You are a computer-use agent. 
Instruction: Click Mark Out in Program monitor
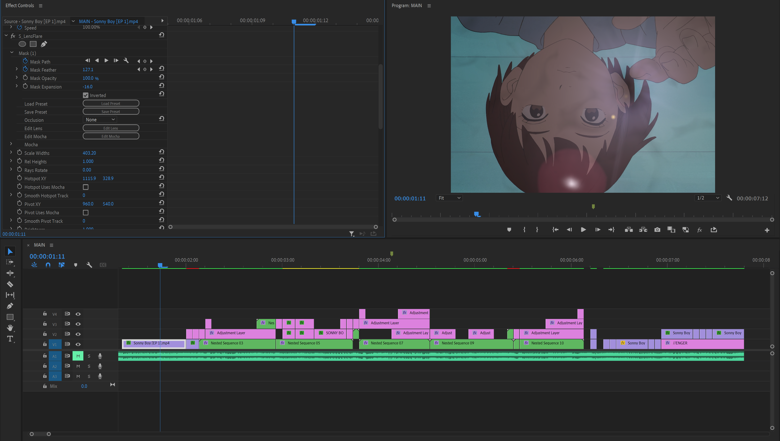(537, 230)
